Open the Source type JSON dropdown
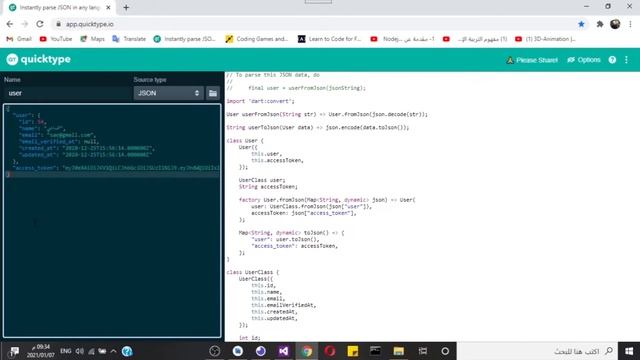Screen dimensions: 640x360 [168, 93]
